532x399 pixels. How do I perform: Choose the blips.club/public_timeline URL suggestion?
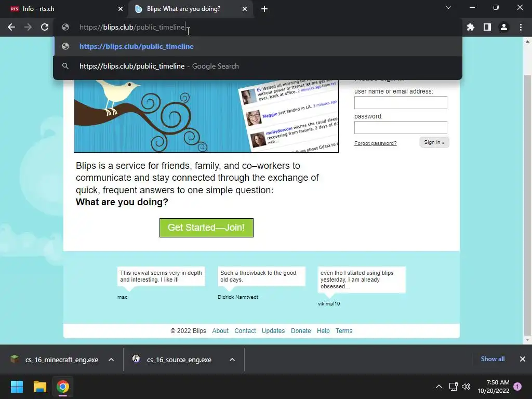coord(258,46)
